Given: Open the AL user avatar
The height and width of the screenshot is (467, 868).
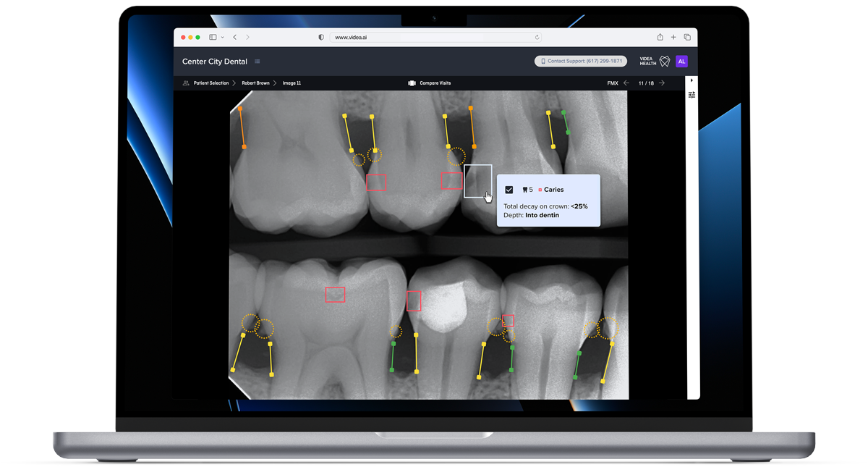Looking at the screenshot, I should point(681,61).
